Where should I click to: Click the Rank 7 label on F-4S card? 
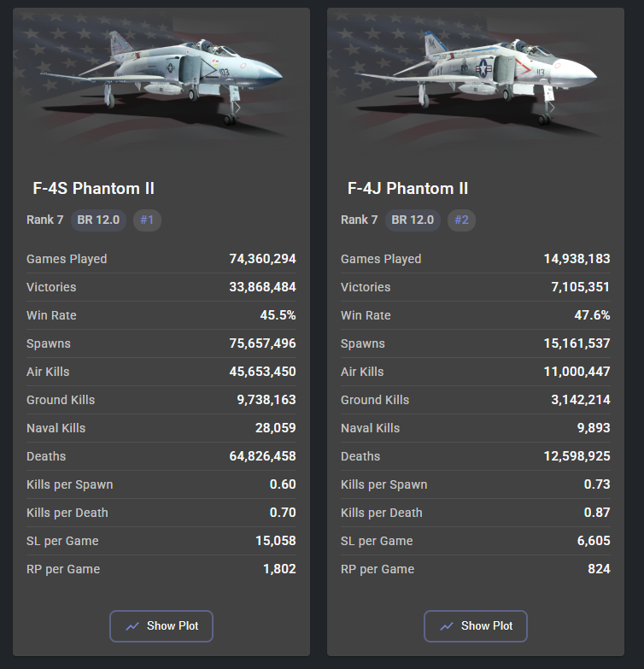tap(45, 220)
